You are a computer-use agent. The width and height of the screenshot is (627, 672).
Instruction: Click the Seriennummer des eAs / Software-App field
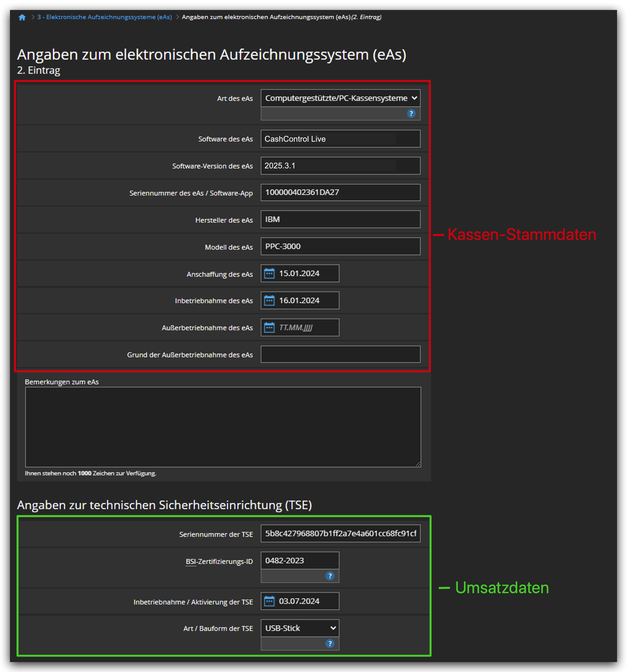point(340,192)
